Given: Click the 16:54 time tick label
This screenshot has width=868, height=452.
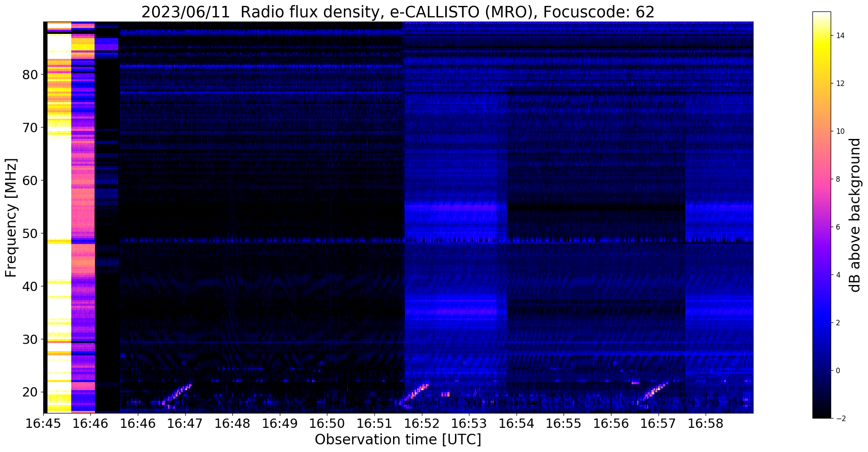Looking at the screenshot, I should pyautogui.click(x=516, y=424).
